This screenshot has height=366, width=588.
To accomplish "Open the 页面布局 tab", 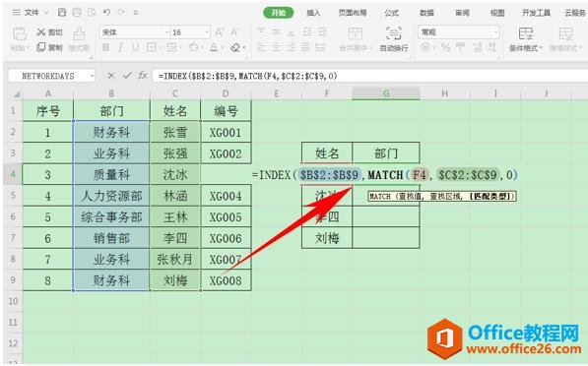I will click(353, 13).
